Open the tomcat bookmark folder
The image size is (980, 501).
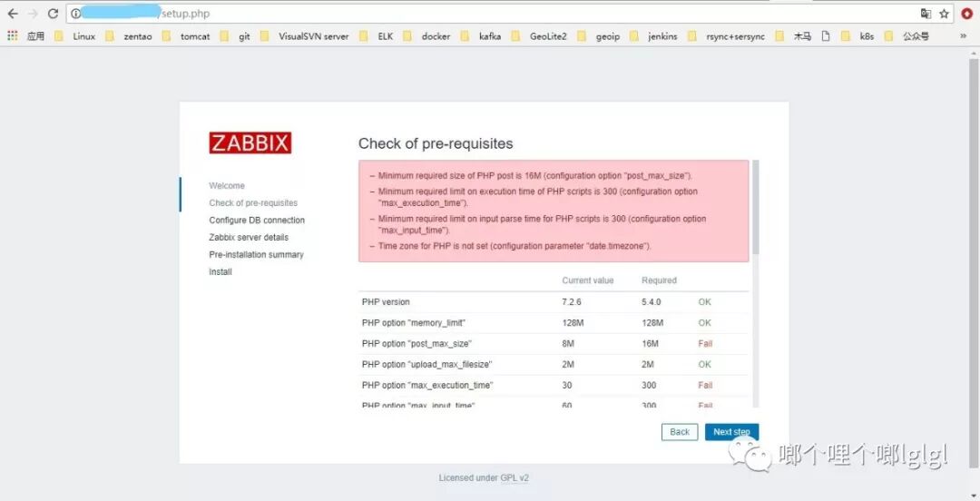pos(186,36)
